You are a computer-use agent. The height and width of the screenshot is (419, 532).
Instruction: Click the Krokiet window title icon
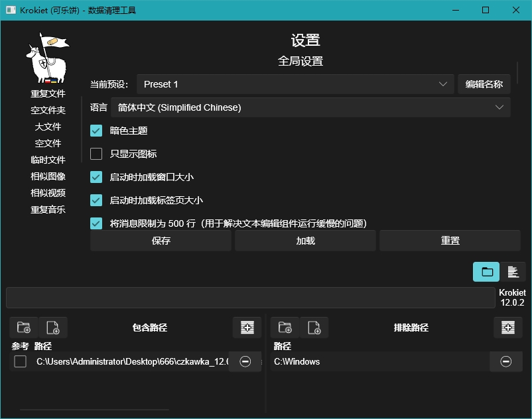pyautogui.click(x=11, y=10)
